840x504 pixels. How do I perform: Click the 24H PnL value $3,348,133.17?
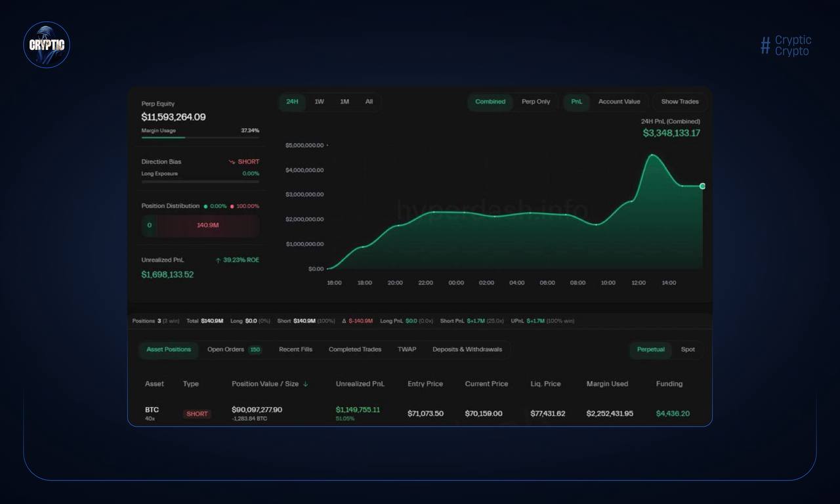pyautogui.click(x=671, y=133)
